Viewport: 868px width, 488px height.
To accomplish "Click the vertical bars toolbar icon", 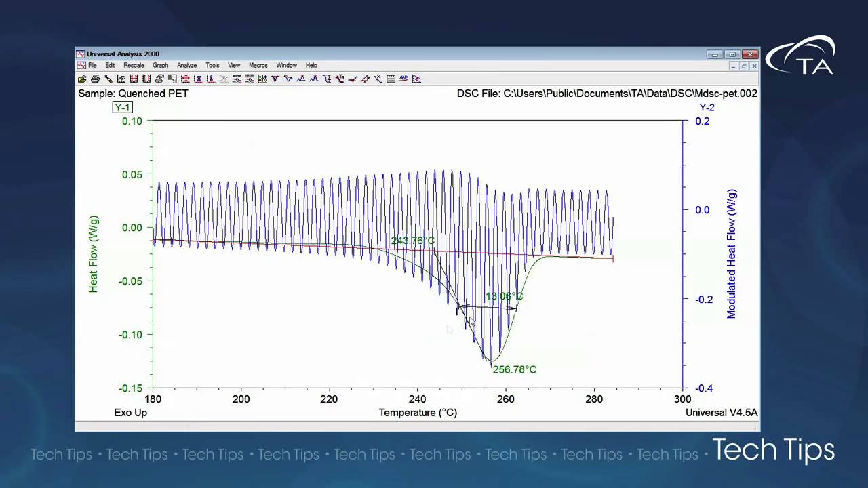I will click(262, 79).
